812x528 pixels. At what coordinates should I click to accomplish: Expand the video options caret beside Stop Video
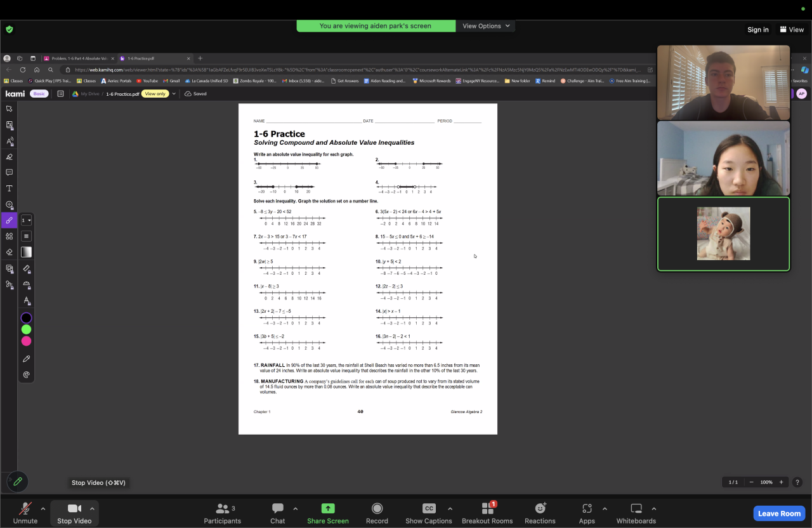point(92,508)
